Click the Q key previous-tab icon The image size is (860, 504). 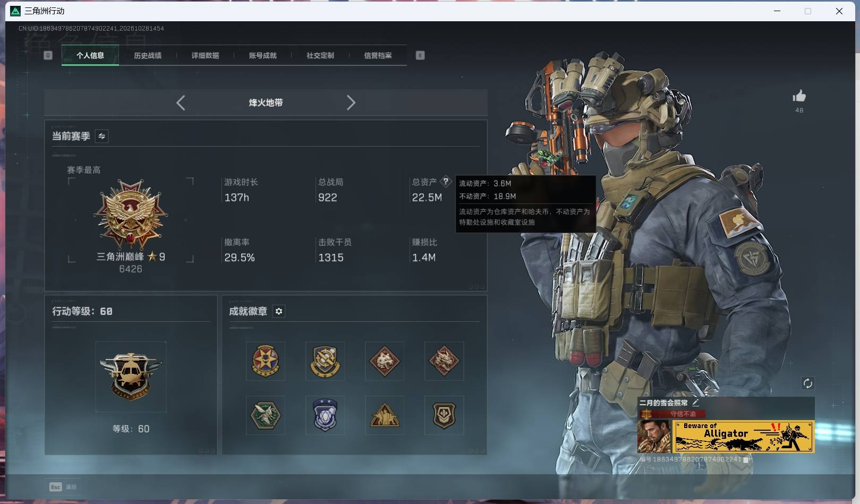click(48, 55)
